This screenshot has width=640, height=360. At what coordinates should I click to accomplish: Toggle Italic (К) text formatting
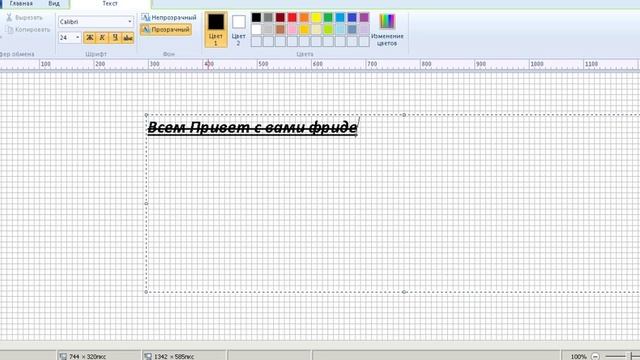click(102, 38)
